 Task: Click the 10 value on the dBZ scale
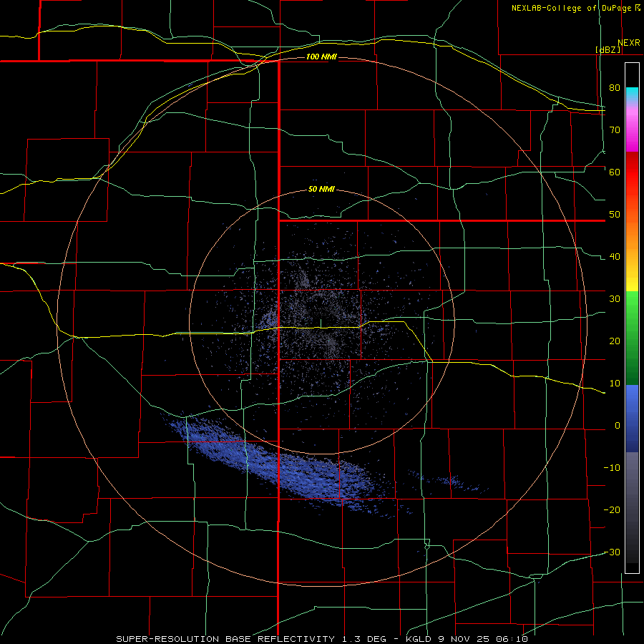coord(615,384)
